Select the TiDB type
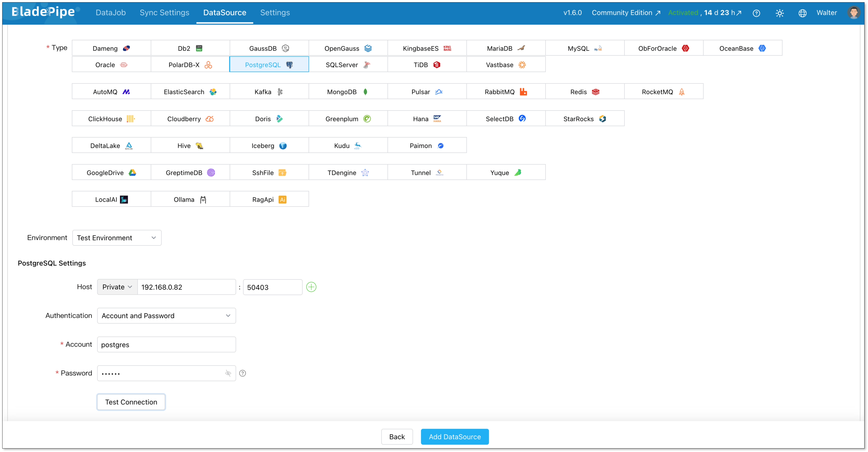This screenshot has height=452, width=868. click(x=427, y=65)
